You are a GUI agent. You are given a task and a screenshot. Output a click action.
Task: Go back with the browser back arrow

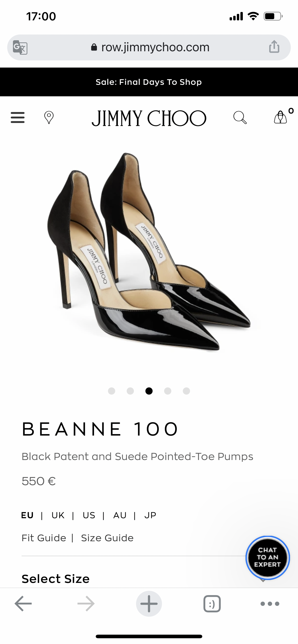[x=23, y=604]
